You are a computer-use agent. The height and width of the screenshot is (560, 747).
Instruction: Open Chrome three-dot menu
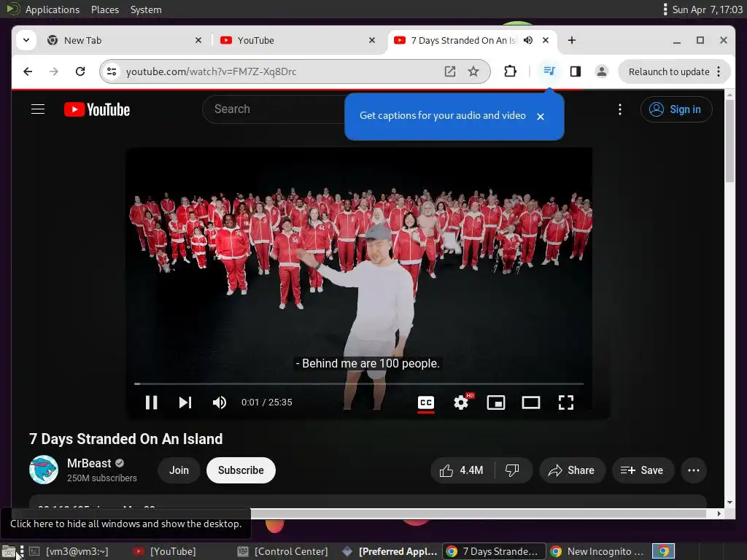coord(719,71)
